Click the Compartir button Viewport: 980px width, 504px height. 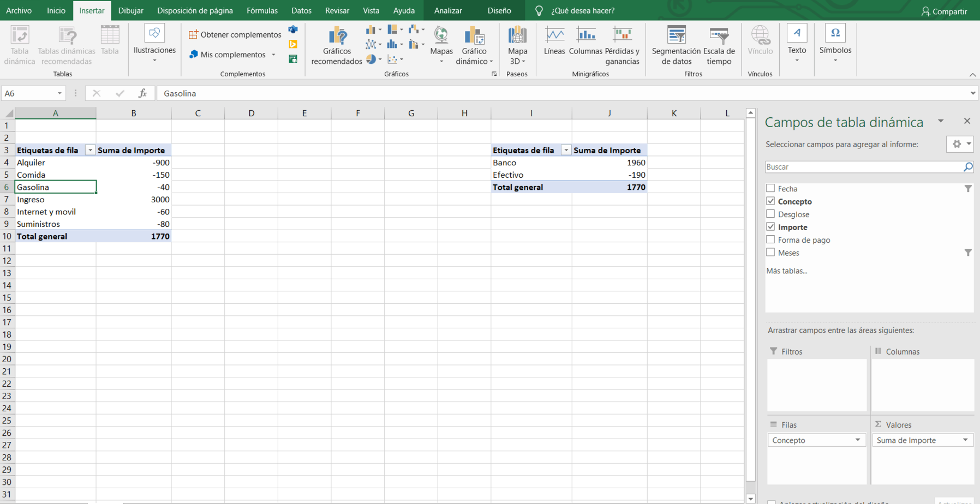(944, 11)
